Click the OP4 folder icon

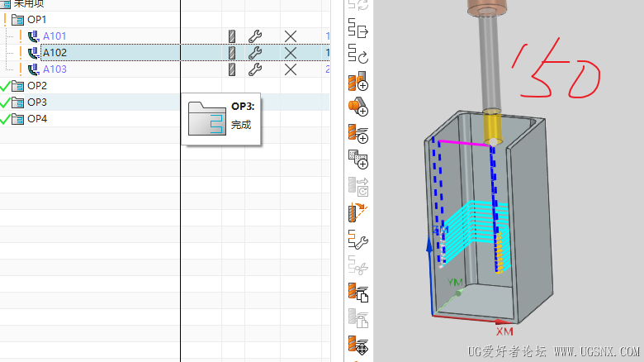pos(17,119)
